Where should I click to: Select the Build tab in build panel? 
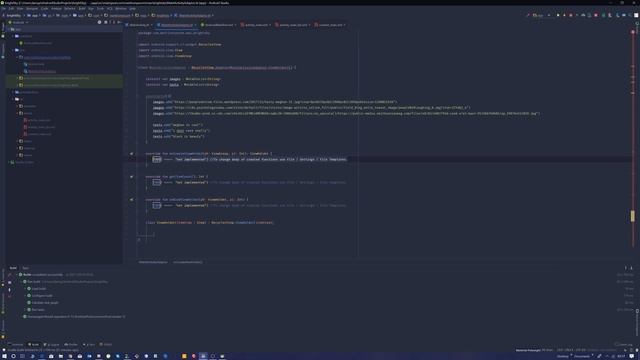(x=13, y=268)
